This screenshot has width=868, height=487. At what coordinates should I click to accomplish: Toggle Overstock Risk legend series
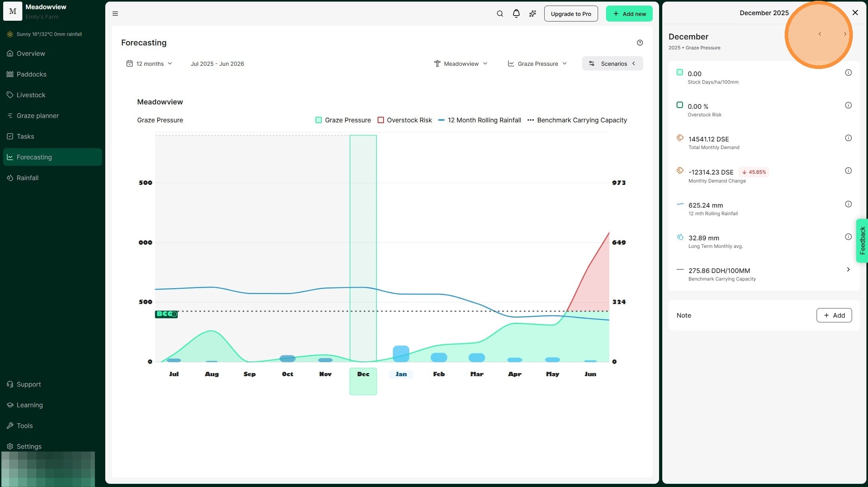[x=405, y=120]
